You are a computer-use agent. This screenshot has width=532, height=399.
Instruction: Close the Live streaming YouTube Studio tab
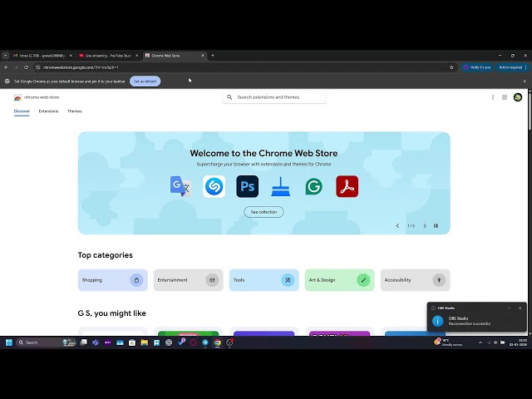pos(136,56)
